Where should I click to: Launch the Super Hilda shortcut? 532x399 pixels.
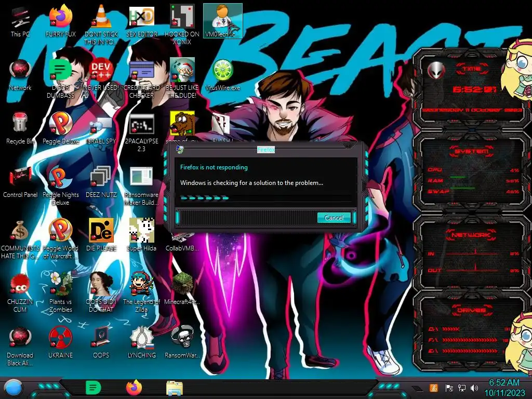pos(141,235)
